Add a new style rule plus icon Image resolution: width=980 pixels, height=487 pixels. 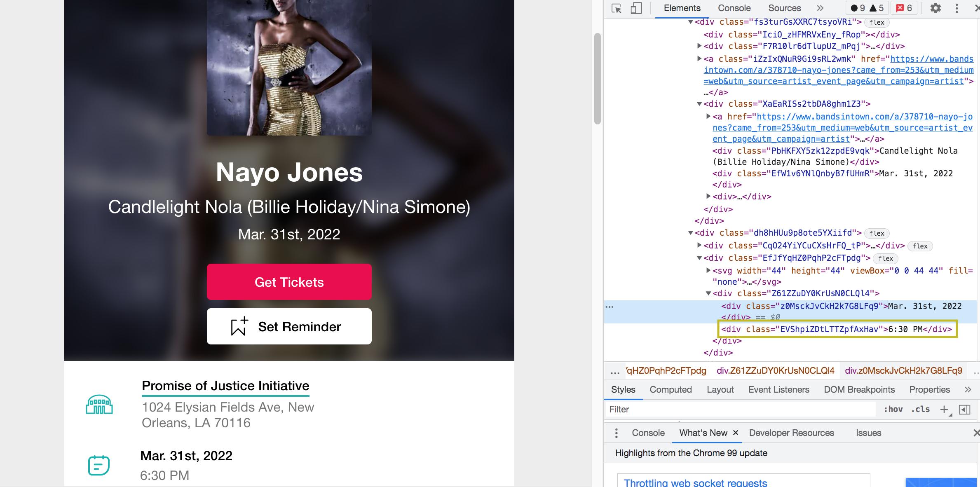pos(944,409)
